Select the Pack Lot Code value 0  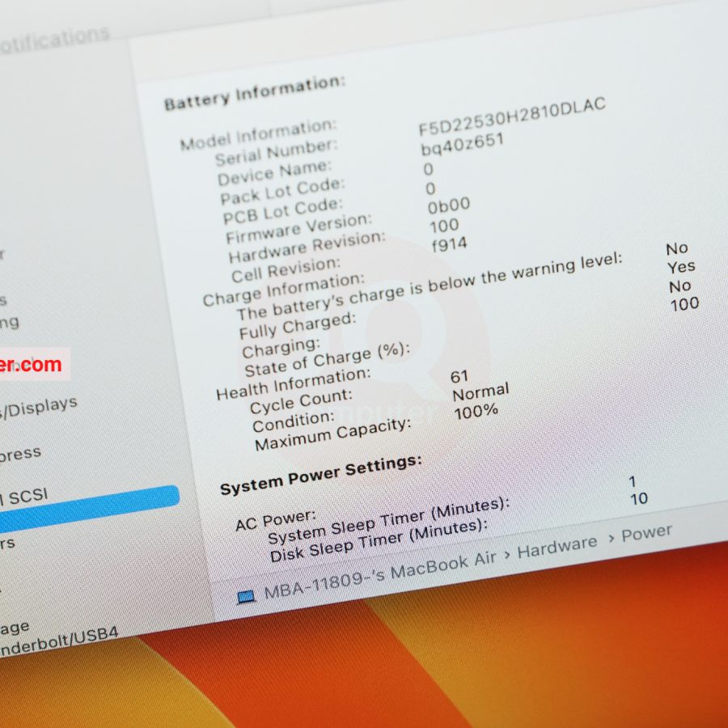click(428, 170)
